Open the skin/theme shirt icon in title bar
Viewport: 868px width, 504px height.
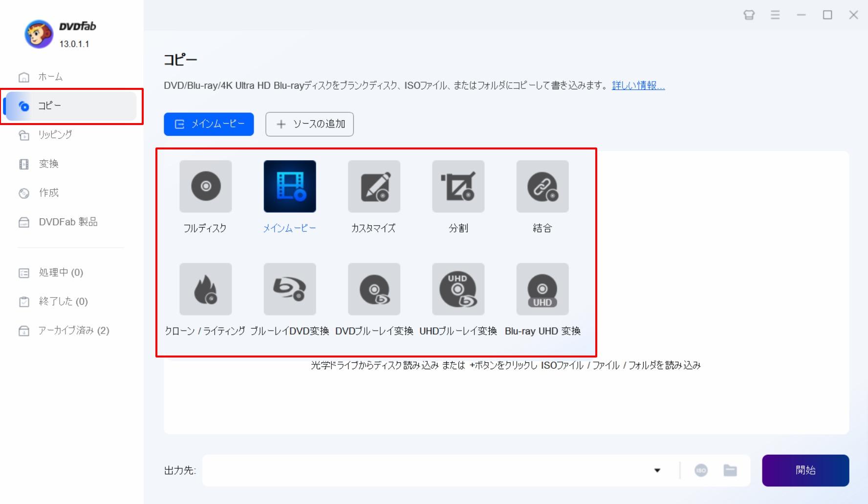tap(749, 15)
